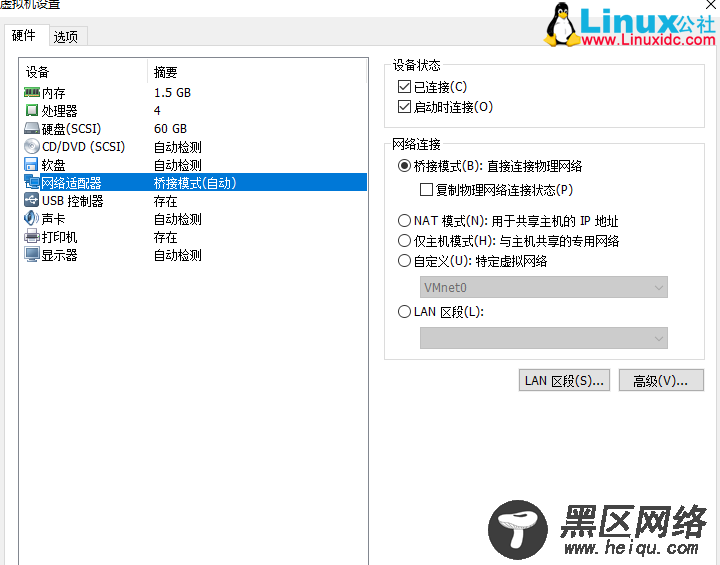Choose 自定义(U) 特定虚拟网络 radio option

(404, 261)
